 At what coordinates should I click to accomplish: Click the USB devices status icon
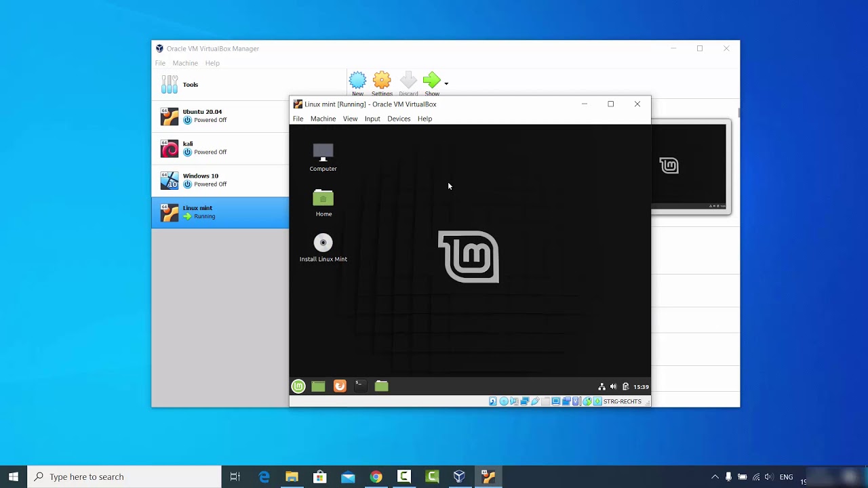click(535, 401)
